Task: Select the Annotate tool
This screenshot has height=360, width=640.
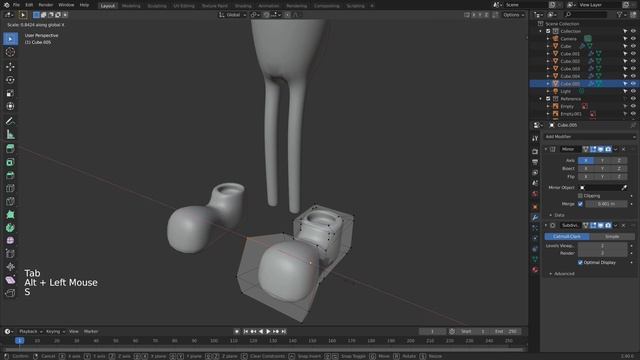Action: click(x=10, y=121)
